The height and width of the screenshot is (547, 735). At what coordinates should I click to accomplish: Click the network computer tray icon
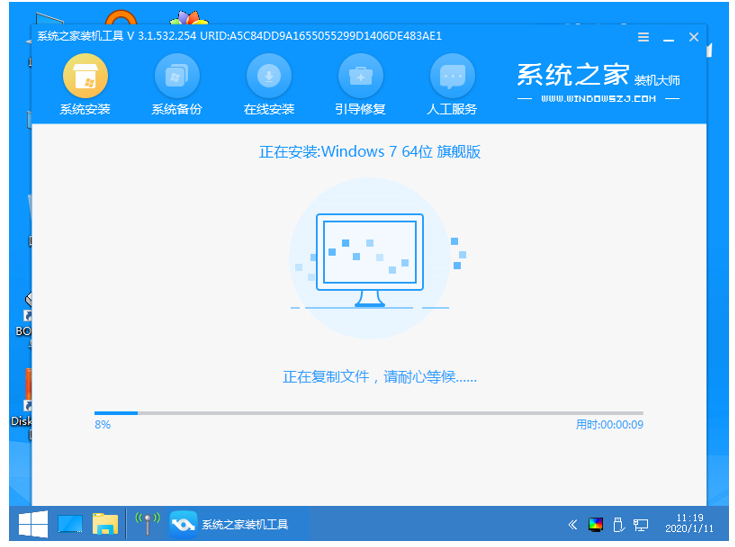pyautogui.click(x=641, y=524)
